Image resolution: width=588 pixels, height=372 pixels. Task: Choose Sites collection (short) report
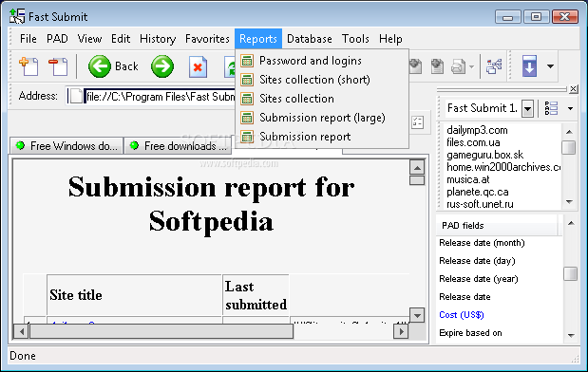pyautogui.click(x=322, y=80)
